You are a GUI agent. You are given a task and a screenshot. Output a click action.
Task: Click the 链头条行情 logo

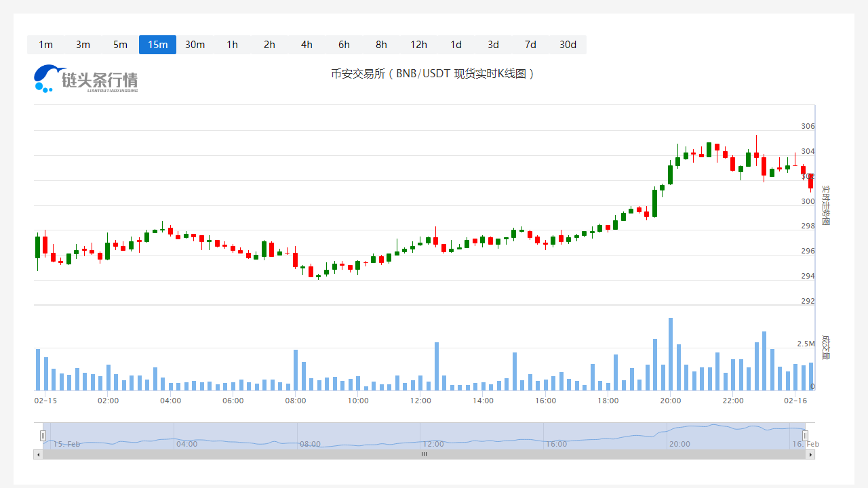[x=86, y=79]
